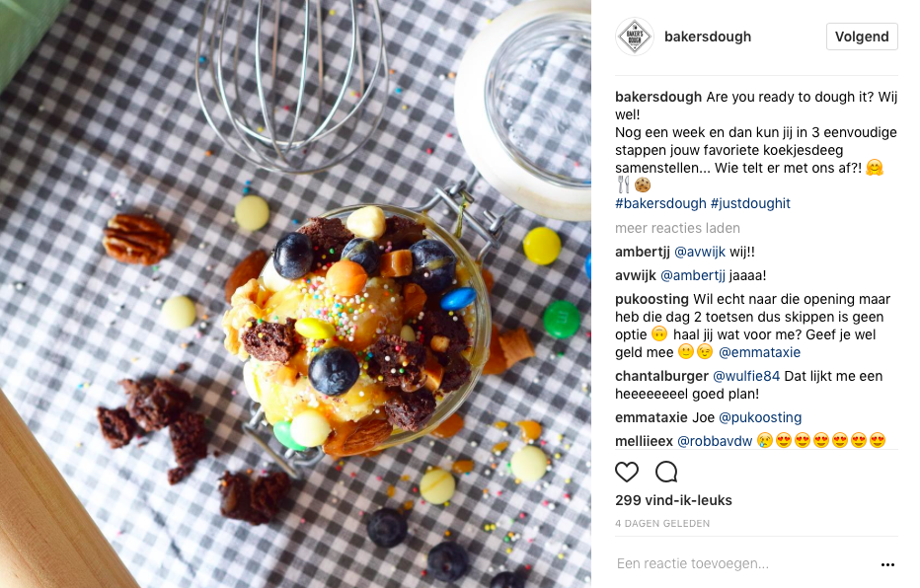Open the #bakersdough hashtag
Image resolution: width=920 pixels, height=588 pixels.
[660, 203]
